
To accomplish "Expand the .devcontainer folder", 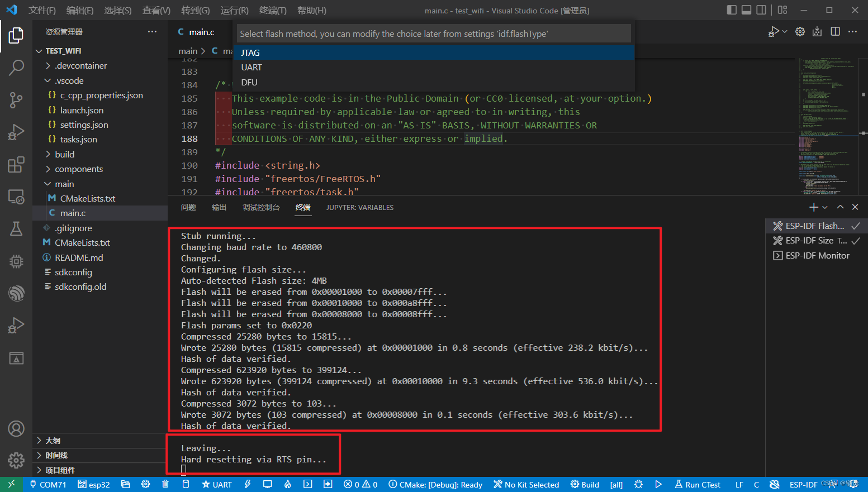I will point(99,65).
